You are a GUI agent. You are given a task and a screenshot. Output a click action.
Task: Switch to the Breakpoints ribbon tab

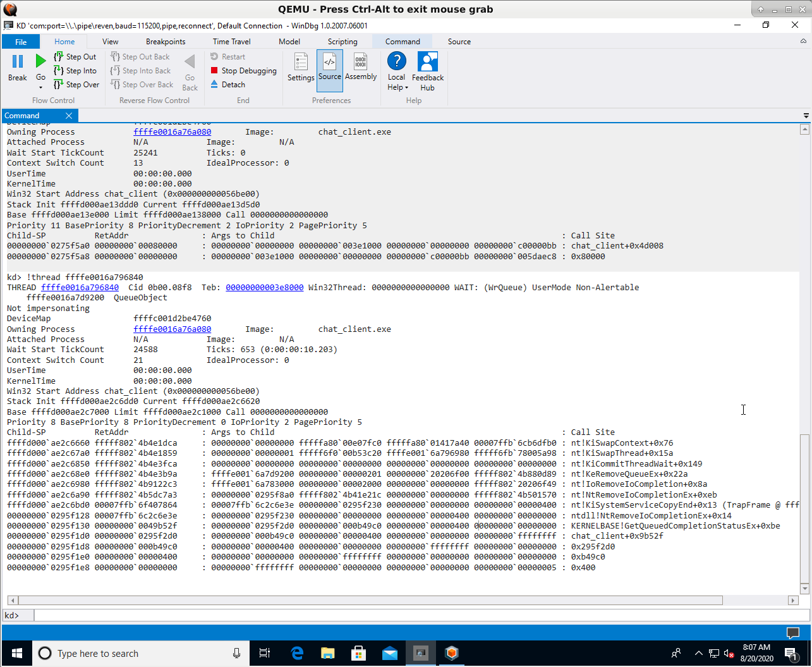tap(166, 42)
